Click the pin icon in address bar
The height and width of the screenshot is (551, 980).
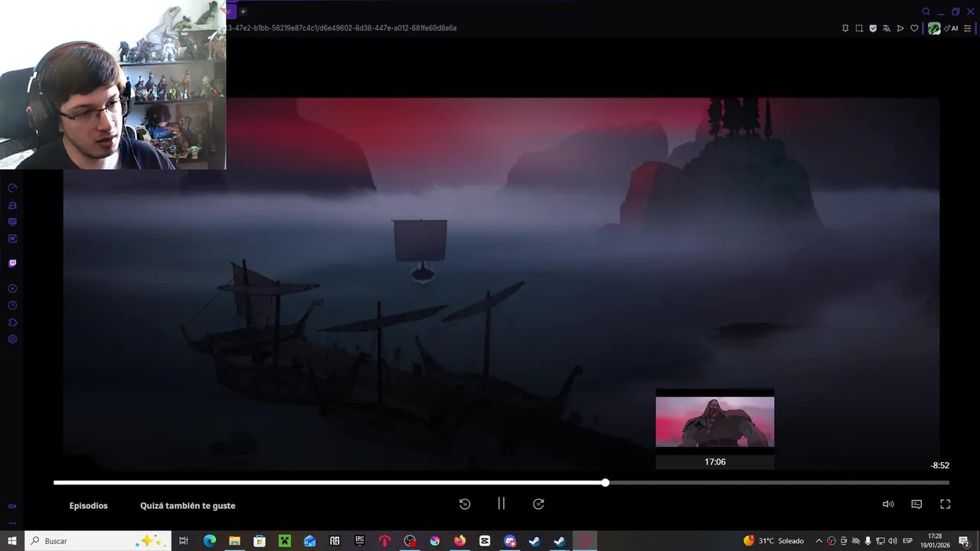coord(845,28)
